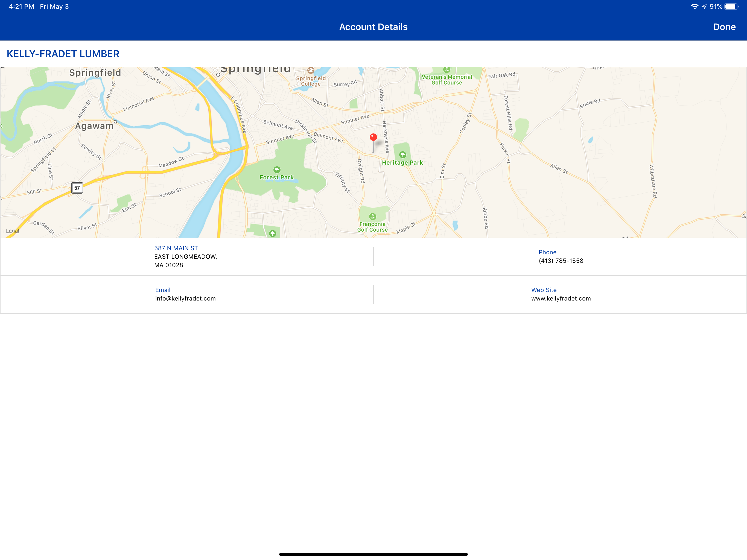This screenshot has height=560, width=747.
Task: Tap the Fri May 3 date in status bar
Action: click(x=54, y=6)
